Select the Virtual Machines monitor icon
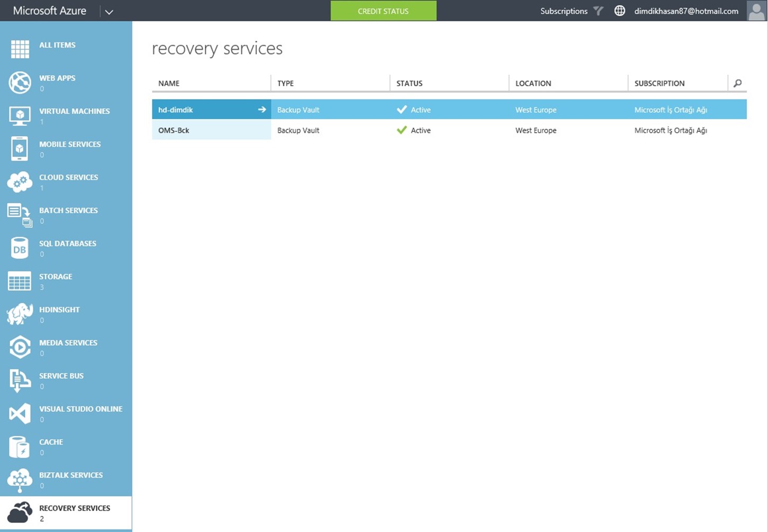 tap(20, 116)
